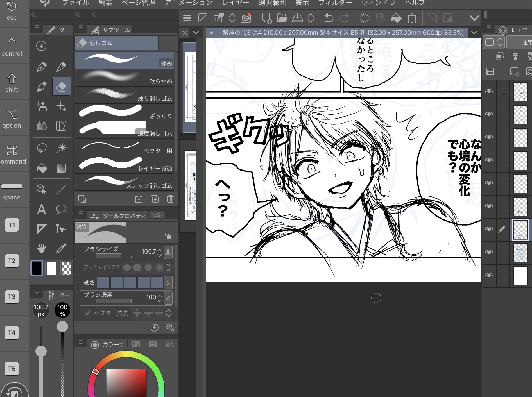Open the blending mode 通常 dropdown

(x=519, y=42)
